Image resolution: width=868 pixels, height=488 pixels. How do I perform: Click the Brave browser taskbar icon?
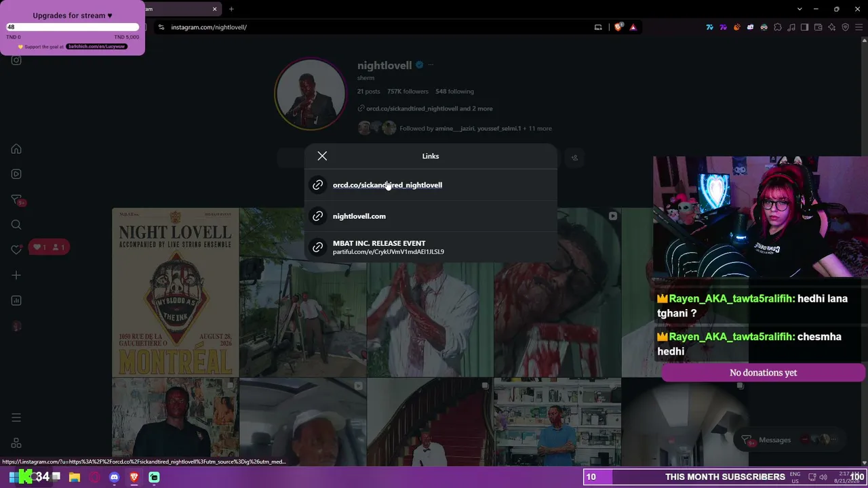point(134,477)
